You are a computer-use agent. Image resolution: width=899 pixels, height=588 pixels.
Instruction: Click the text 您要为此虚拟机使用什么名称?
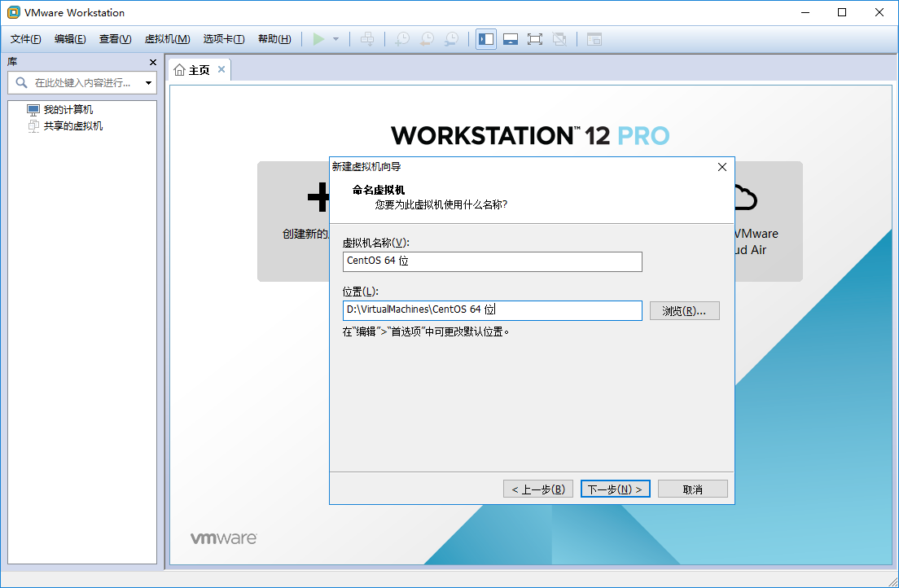[441, 204]
